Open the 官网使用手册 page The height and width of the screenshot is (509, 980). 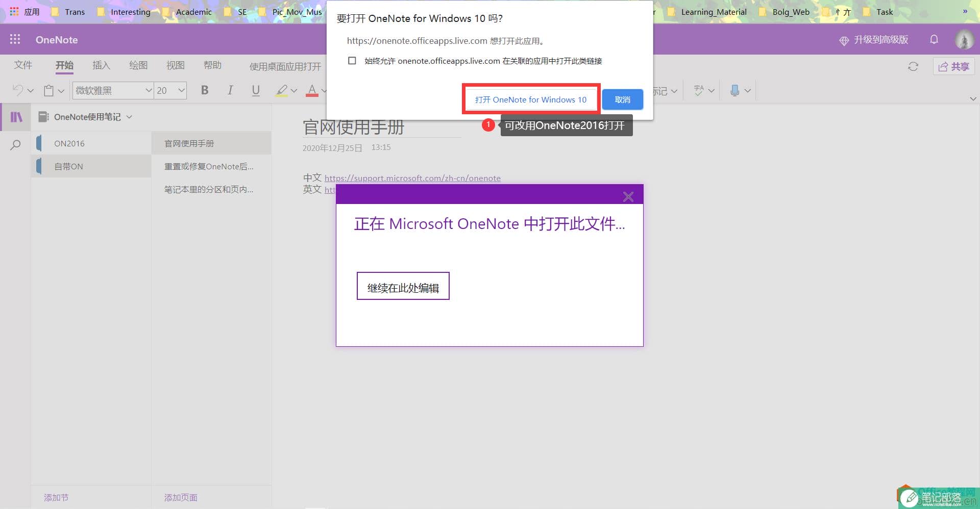(x=211, y=143)
